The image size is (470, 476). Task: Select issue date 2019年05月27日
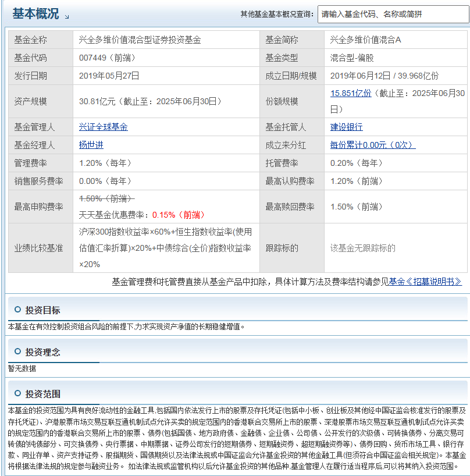coord(109,76)
